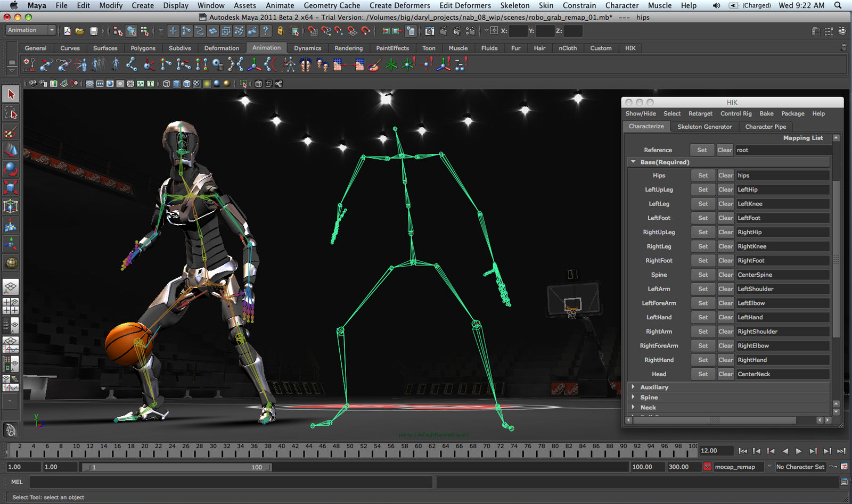Open the Animation menu set dropdown

[x=30, y=30]
